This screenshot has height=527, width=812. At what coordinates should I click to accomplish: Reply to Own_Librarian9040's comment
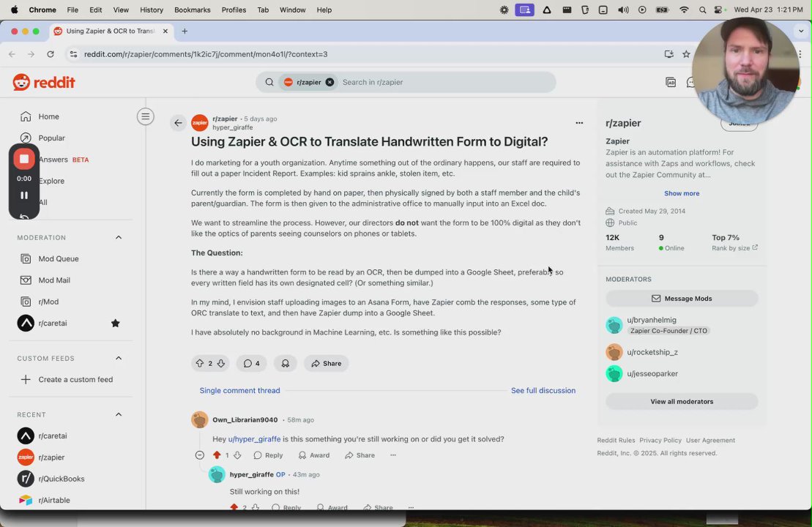pos(268,455)
